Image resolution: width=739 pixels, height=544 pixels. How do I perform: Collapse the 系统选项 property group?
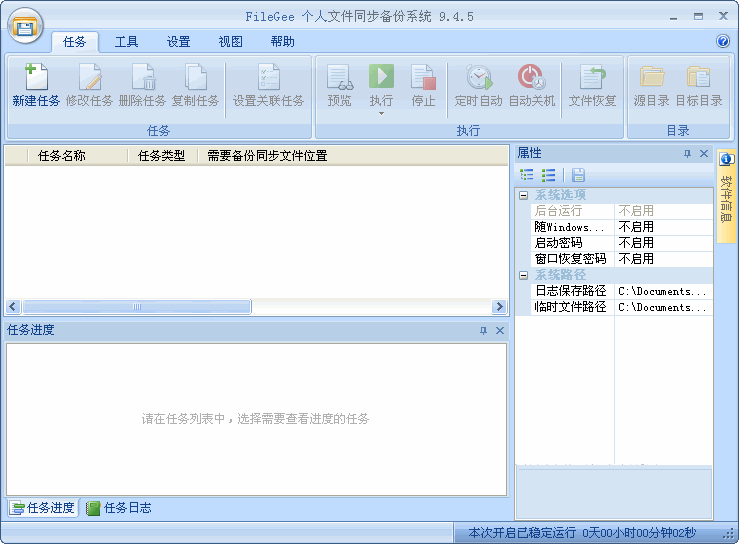(523, 195)
